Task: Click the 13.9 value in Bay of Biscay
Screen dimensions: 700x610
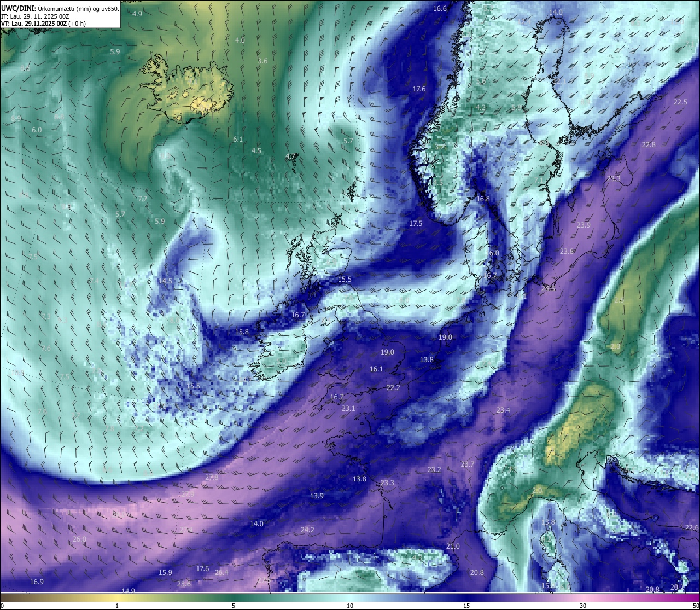Action: [x=317, y=496]
